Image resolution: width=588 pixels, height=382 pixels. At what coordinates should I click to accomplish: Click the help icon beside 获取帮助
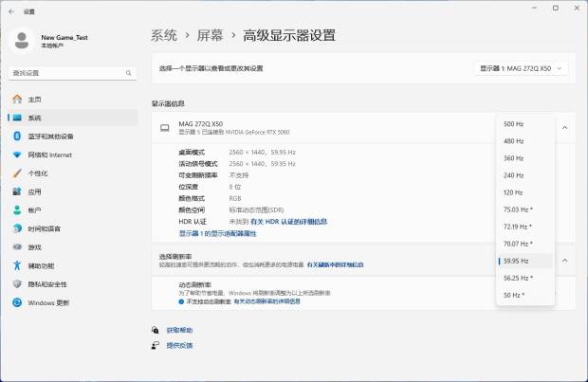[x=156, y=330]
